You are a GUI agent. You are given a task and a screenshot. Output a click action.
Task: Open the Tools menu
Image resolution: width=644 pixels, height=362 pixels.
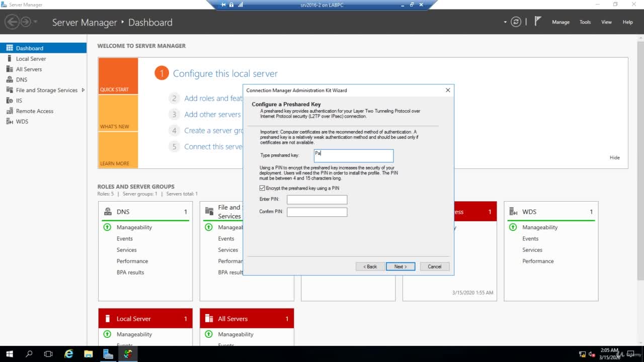coord(585,22)
